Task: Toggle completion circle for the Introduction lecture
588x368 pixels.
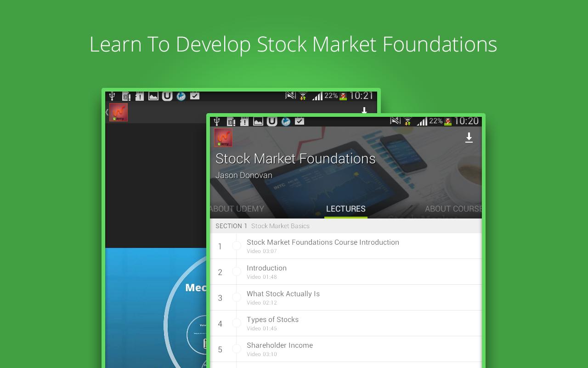Action: pos(237,272)
